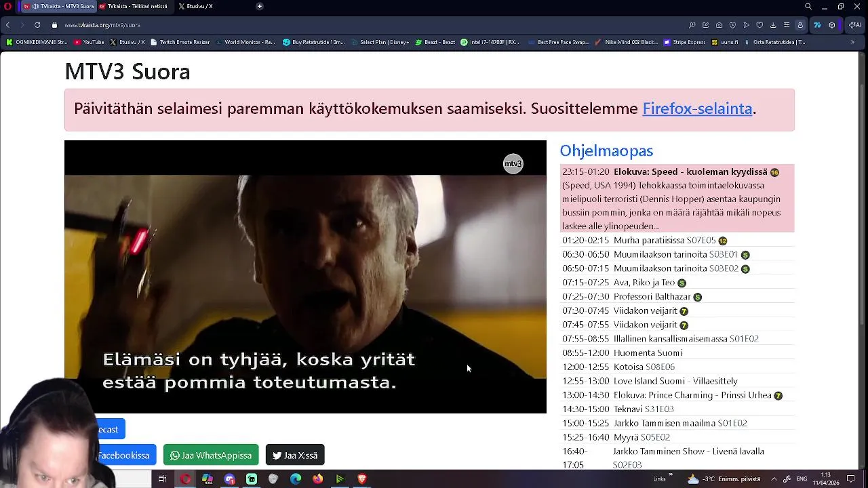Open World Monitor bookmark
The width and height of the screenshot is (868, 488).
pos(245,42)
